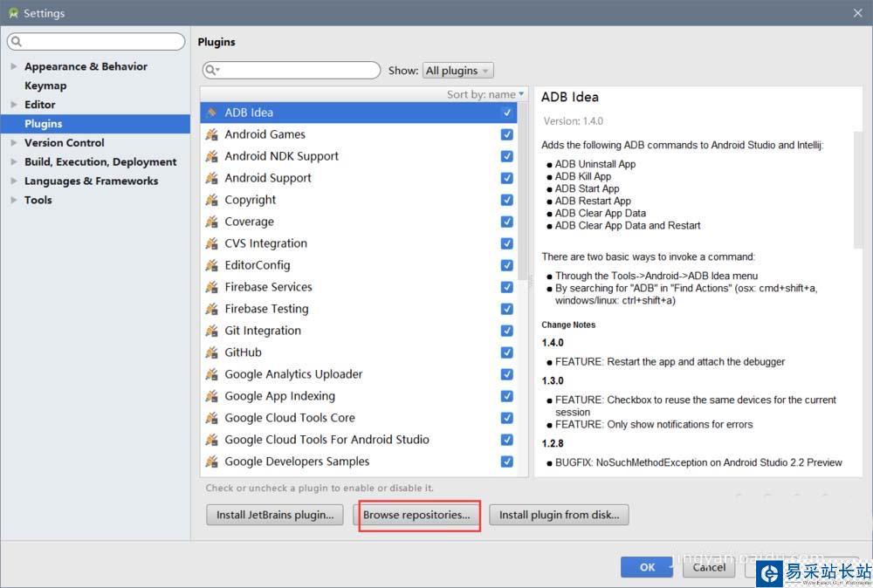Click the Google Developers Samples plugin icon
The height and width of the screenshot is (588, 873).
click(x=211, y=462)
